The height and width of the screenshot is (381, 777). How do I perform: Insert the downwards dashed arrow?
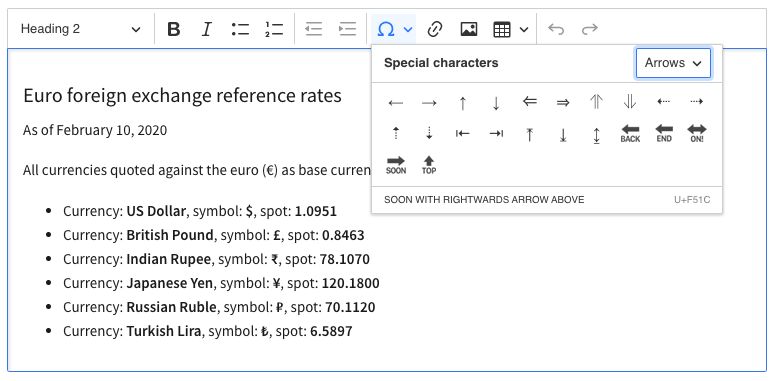pos(429,133)
